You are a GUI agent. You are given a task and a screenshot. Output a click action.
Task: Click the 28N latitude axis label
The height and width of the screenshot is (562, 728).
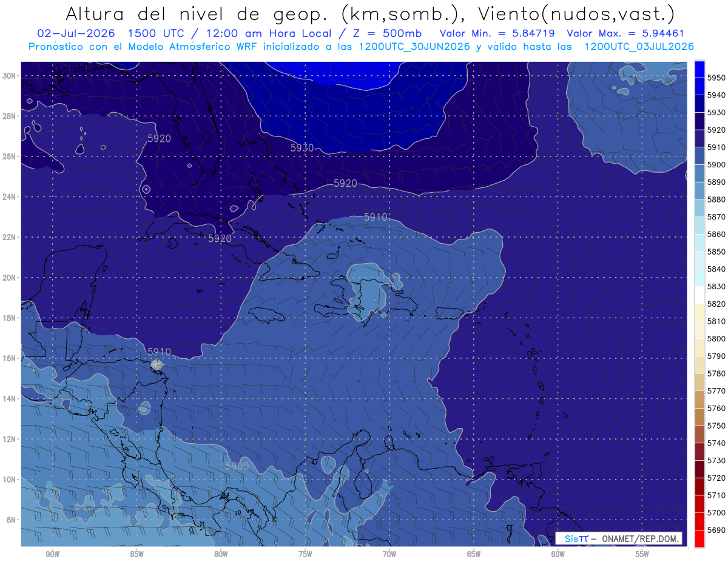pos(9,116)
